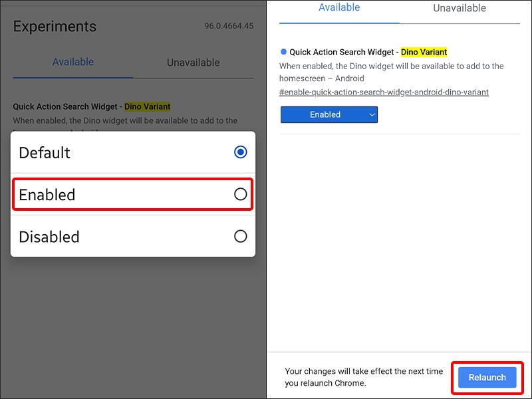Open the right panel's Available tab

[x=339, y=8]
